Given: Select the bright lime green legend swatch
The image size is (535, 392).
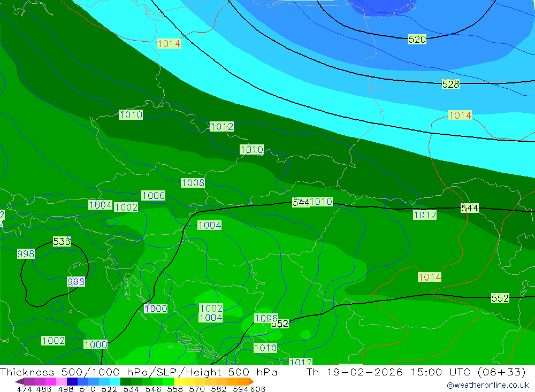Looking at the screenshot, I should pyautogui.click(x=169, y=381).
